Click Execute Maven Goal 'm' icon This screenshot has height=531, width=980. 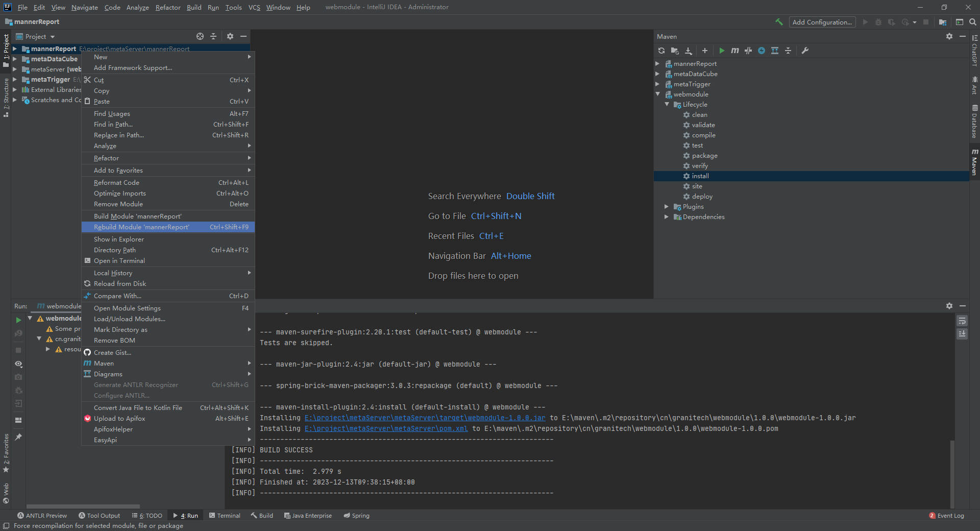735,51
